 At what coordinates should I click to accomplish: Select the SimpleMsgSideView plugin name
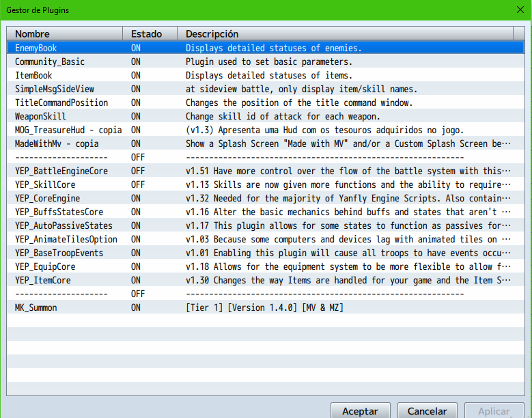coord(54,89)
